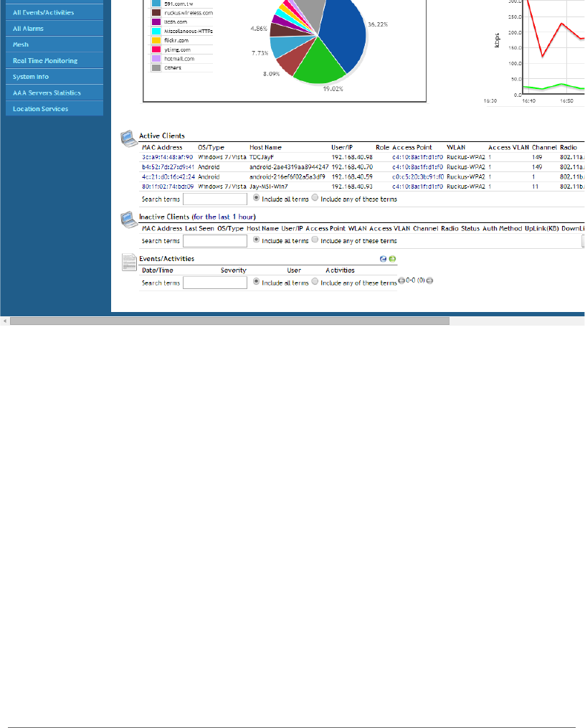Open All Alarms in sidebar
The height and width of the screenshot is (728, 585).
pos(54,28)
